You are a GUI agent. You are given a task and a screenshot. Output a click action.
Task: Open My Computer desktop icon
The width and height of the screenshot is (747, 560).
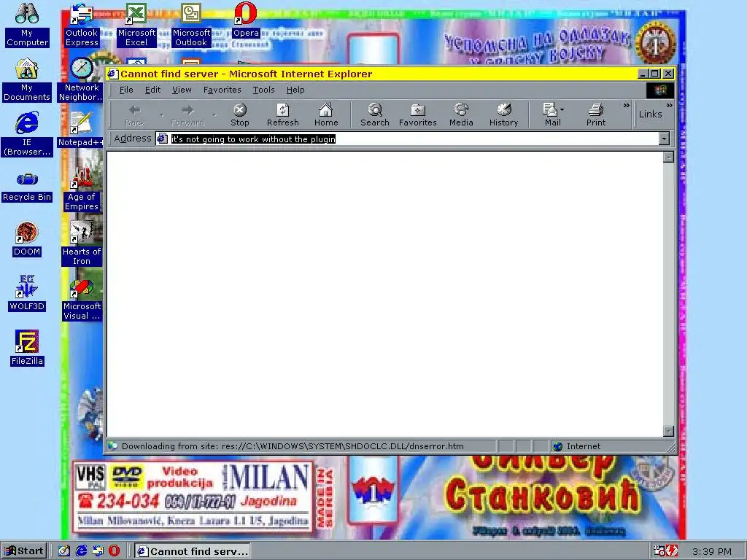point(27,25)
